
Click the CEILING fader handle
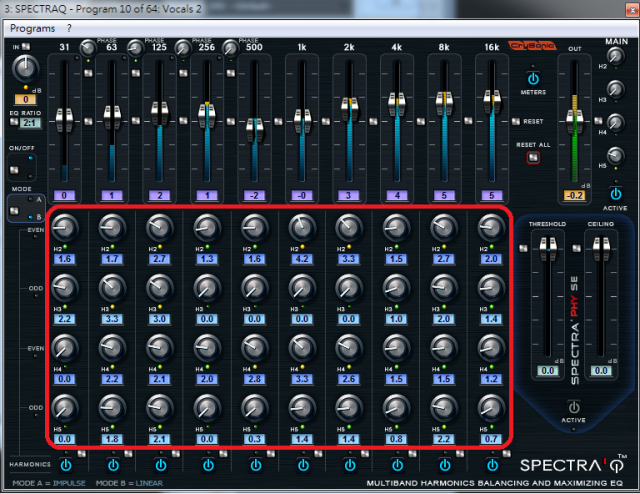click(601, 249)
